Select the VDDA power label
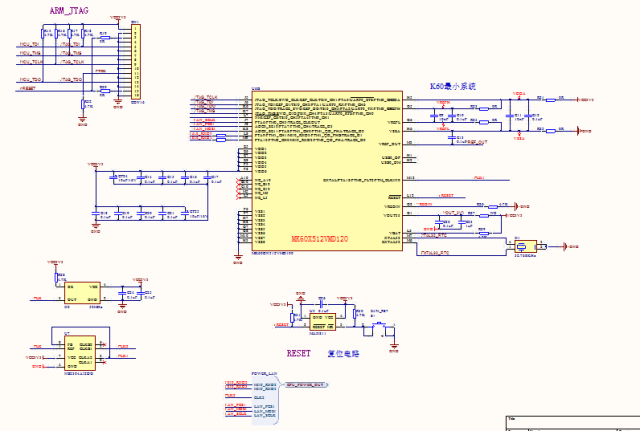The width and height of the screenshot is (640, 431). tap(519, 94)
